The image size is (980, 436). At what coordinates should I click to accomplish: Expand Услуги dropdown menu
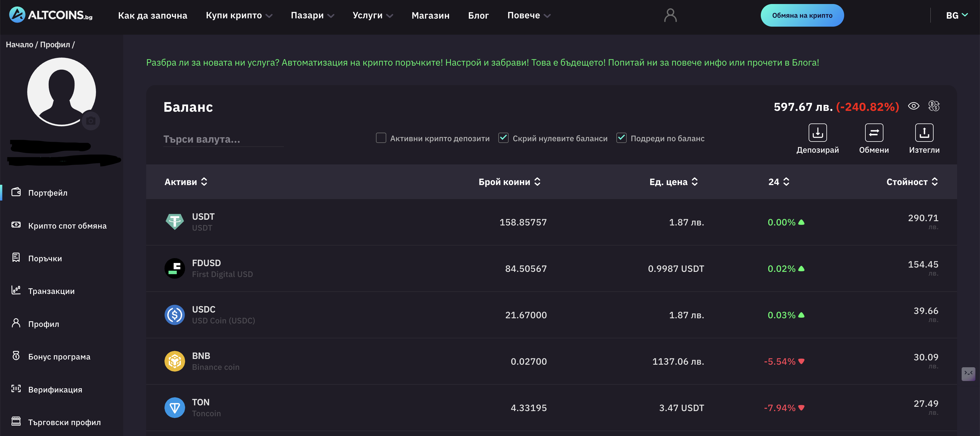(373, 15)
